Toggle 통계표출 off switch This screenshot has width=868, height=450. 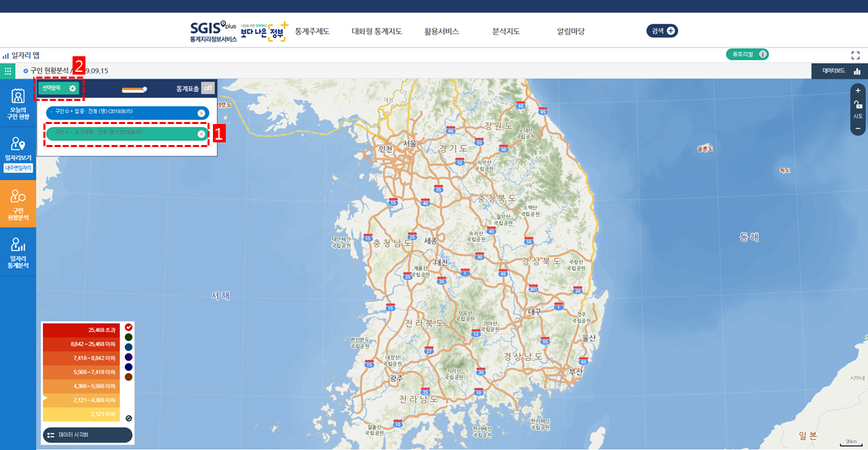tap(208, 88)
